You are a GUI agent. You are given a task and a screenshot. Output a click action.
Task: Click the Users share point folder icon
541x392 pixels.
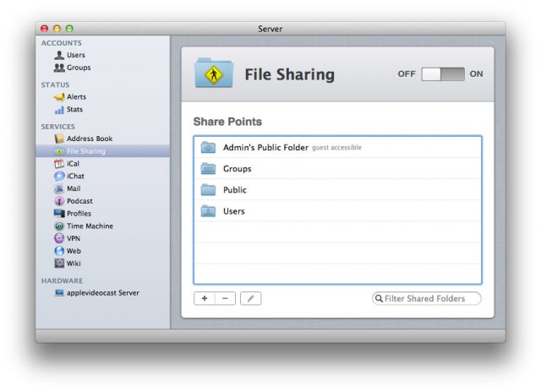[x=209, y=211]
